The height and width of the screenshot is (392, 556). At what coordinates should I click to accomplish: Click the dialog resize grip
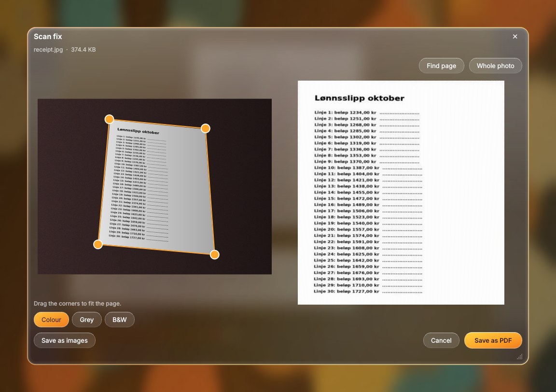tap(519, 357)
